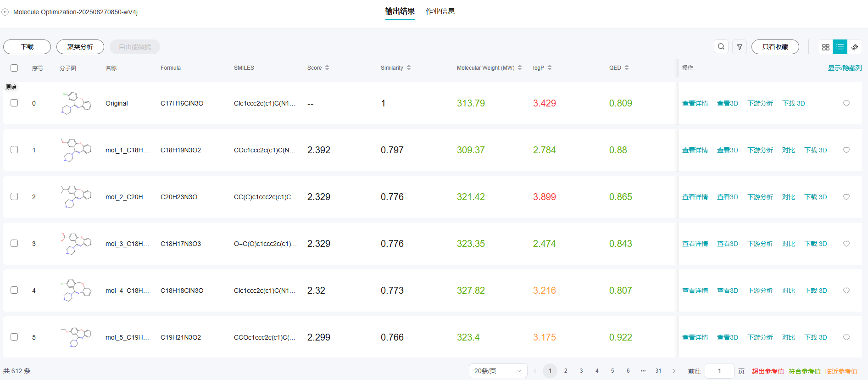Favorite mol_1 with heart icon
The image size is (868, 380).
[x=846, y=150]
